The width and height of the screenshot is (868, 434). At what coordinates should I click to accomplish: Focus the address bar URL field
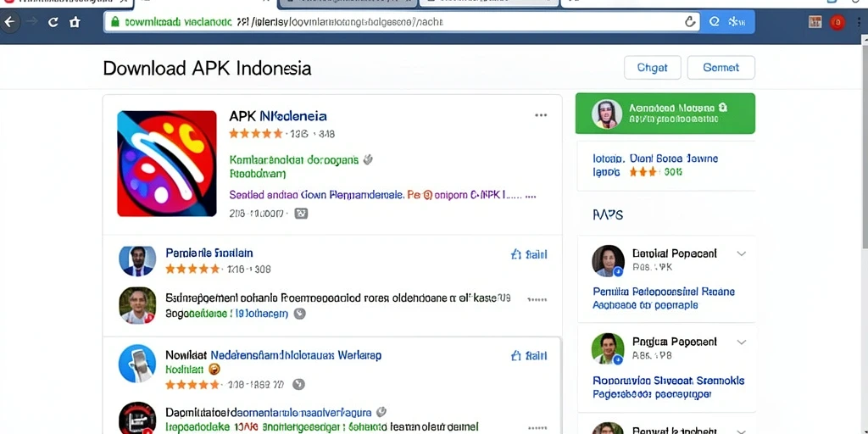[x=401, y=22]
